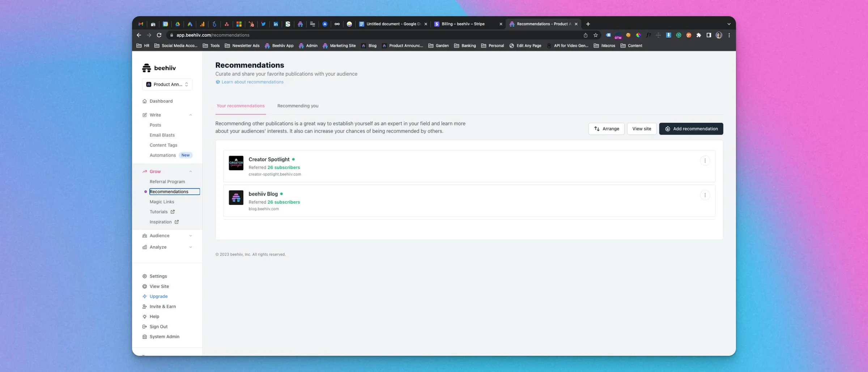
Task: Go to Automations in sidebar
Action: (163, 155)
